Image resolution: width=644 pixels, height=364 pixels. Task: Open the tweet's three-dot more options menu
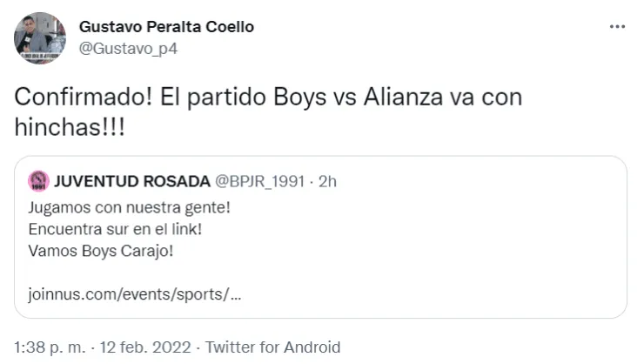(618, 28)
